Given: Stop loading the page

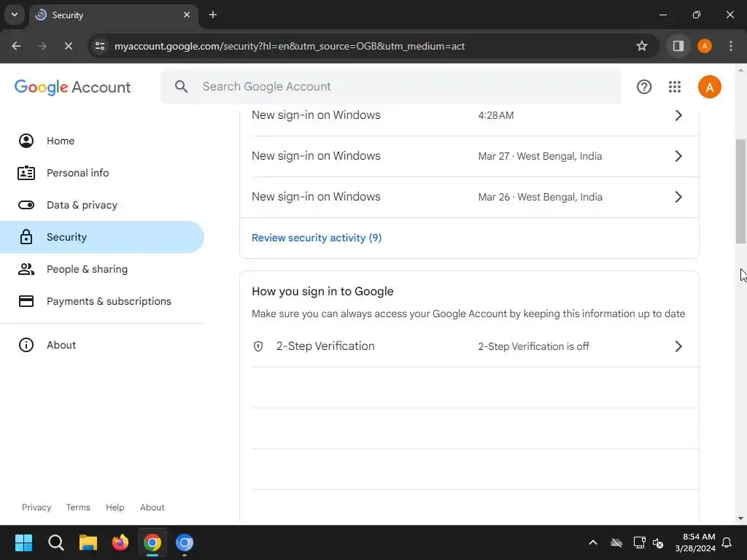Looking at the screenshot, I should click(68, 46).
